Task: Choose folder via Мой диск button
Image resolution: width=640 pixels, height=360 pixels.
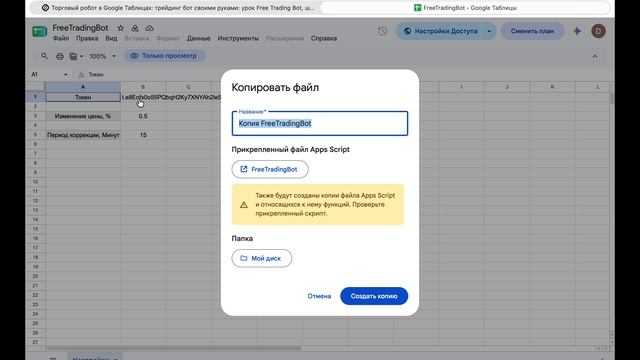Action: coord(262,258)
